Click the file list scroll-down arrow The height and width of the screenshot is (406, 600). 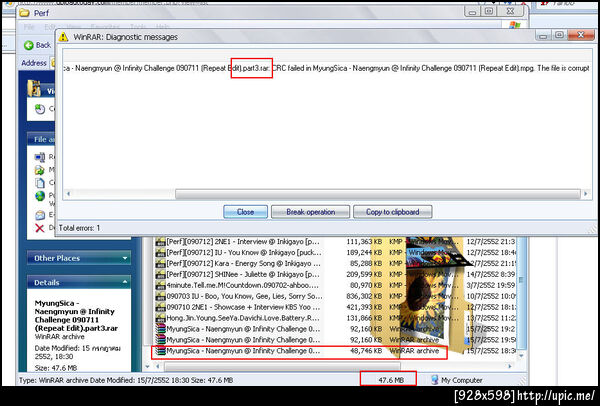pyautogui.click(x=521, y=356)
